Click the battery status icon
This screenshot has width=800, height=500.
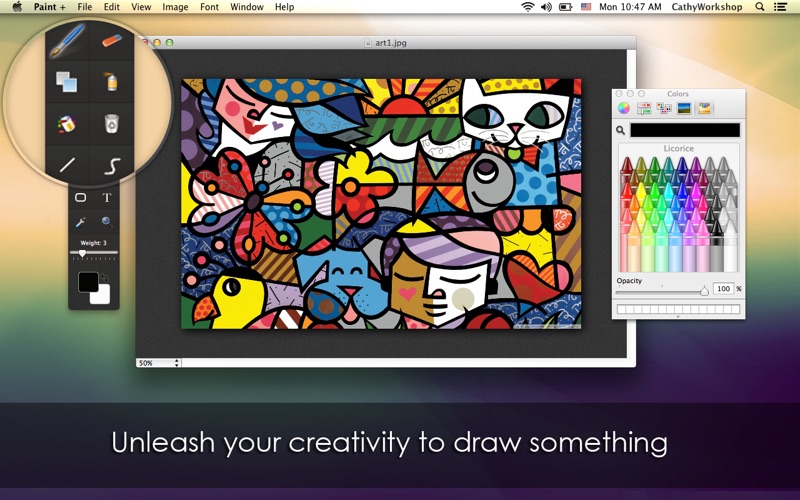[566, 7]
